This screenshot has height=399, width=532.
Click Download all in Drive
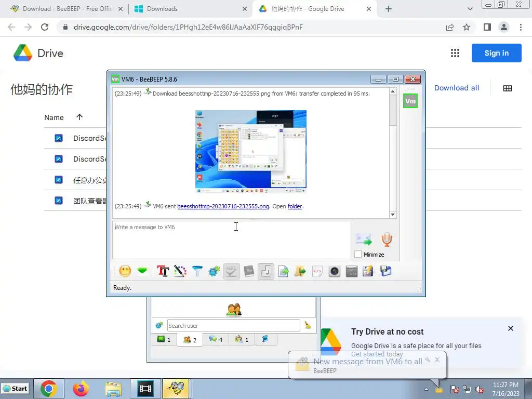457,88
